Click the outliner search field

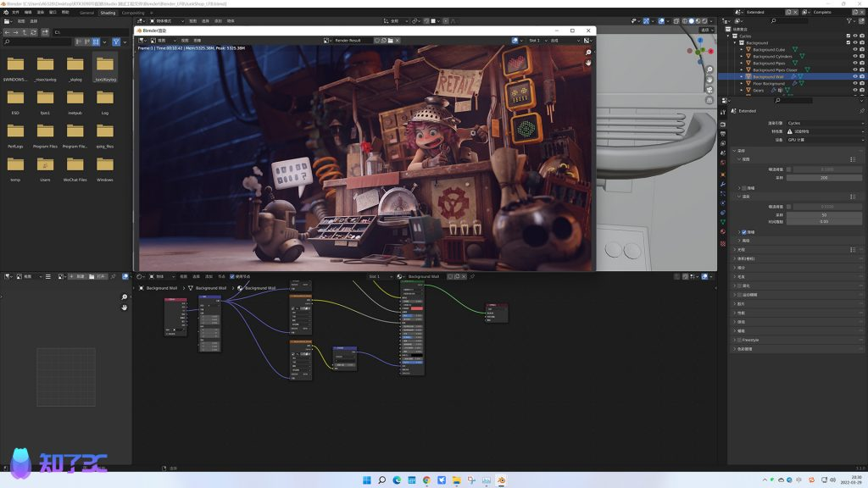pos(789,21)
